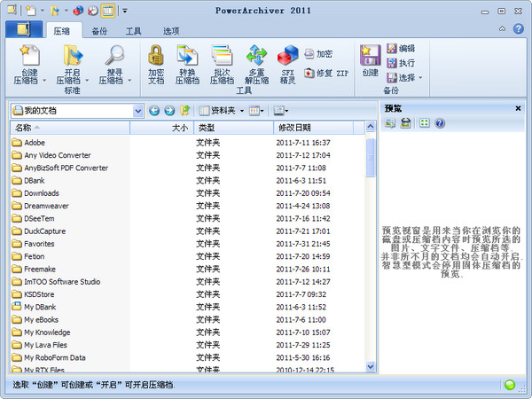Click the 加密文档 padlock icon
Viewport: 532px width, 399px height.
point(156,55)
